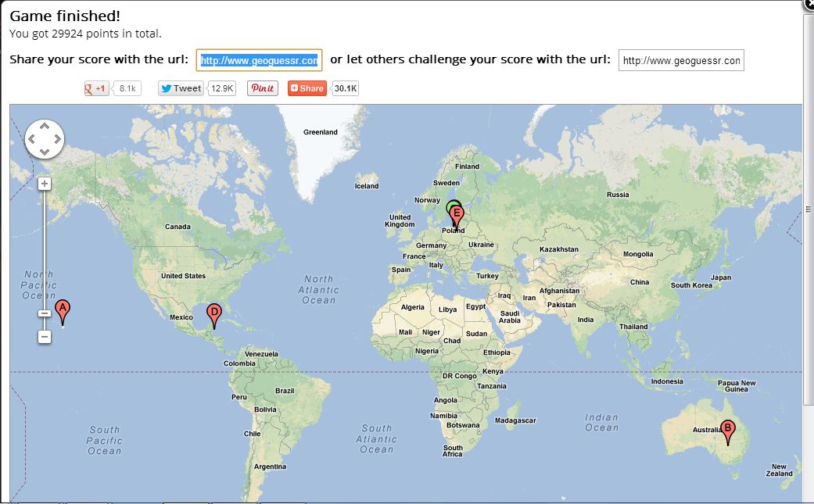Image resolution: width=814 pixels, height=504 pixels.
Task: Select the share score URL field
Action: coord(259,60)
